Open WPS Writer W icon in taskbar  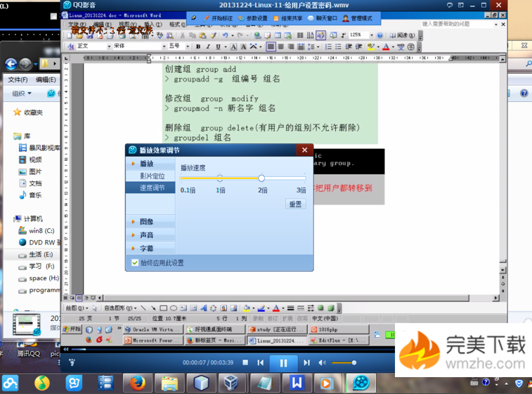click(x=297, y=383)
